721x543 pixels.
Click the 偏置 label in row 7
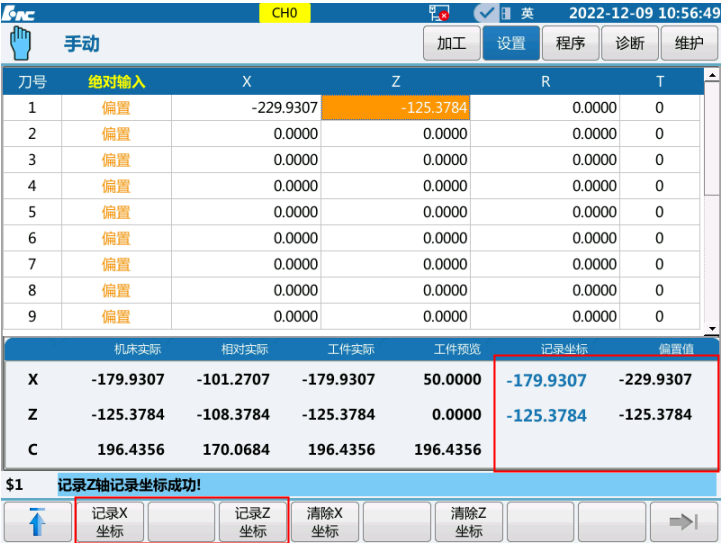[x=116, y=264]
